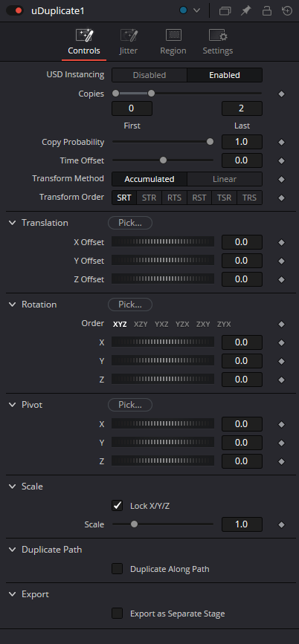299x644 pixels.
Task: Add keyframe for Scale
Action: 281,524
